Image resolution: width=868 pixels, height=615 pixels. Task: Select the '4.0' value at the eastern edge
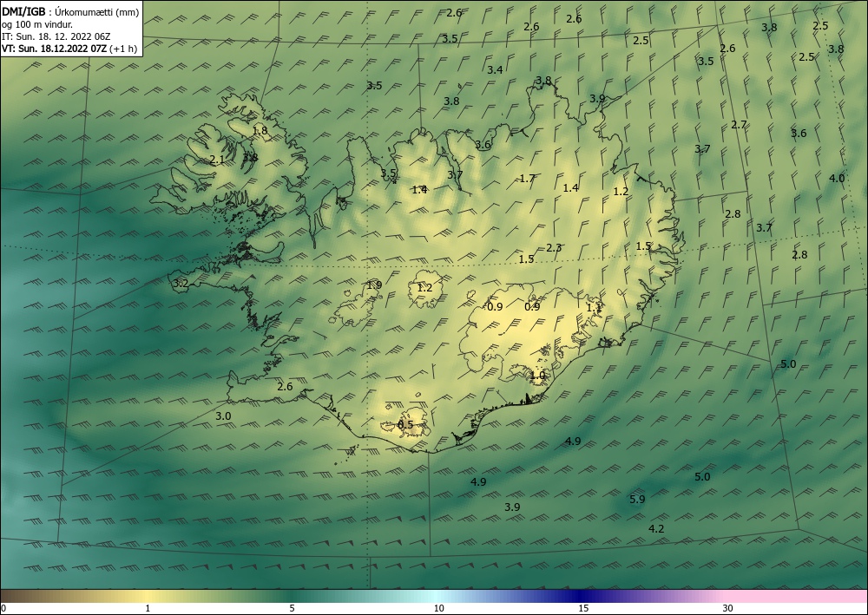click(837, 178)
